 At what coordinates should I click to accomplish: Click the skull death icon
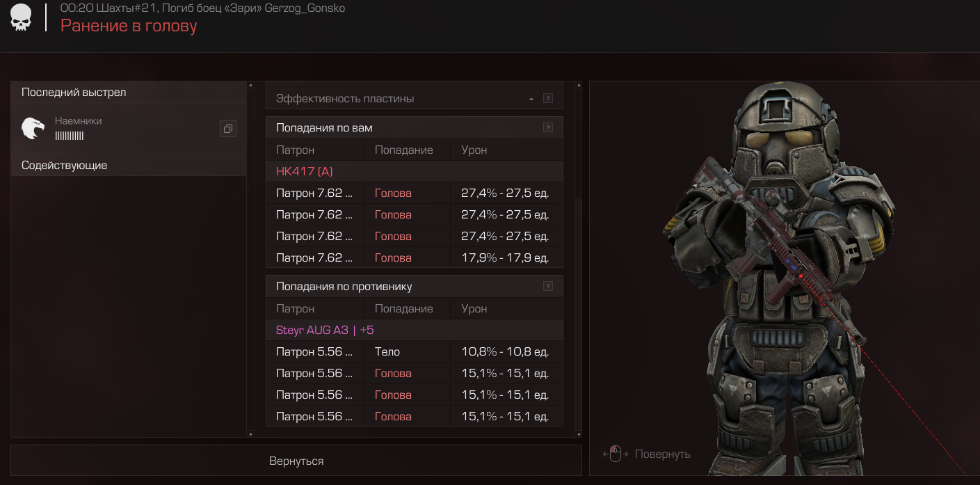[x=21, y=17]
